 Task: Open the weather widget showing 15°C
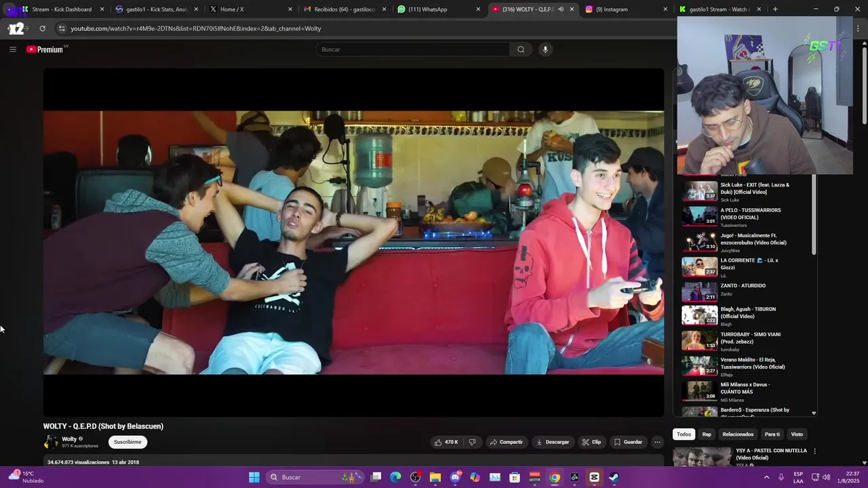click(x=26, y=477)
